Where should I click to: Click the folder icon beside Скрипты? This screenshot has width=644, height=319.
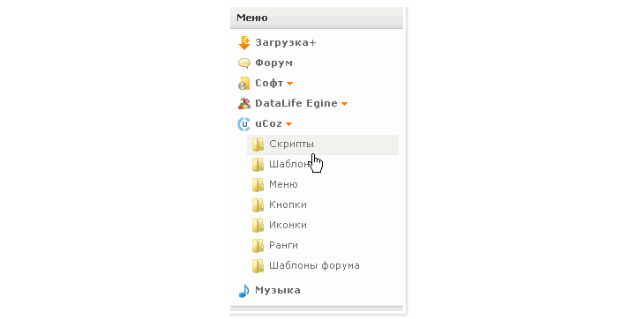tap(258, 145)
